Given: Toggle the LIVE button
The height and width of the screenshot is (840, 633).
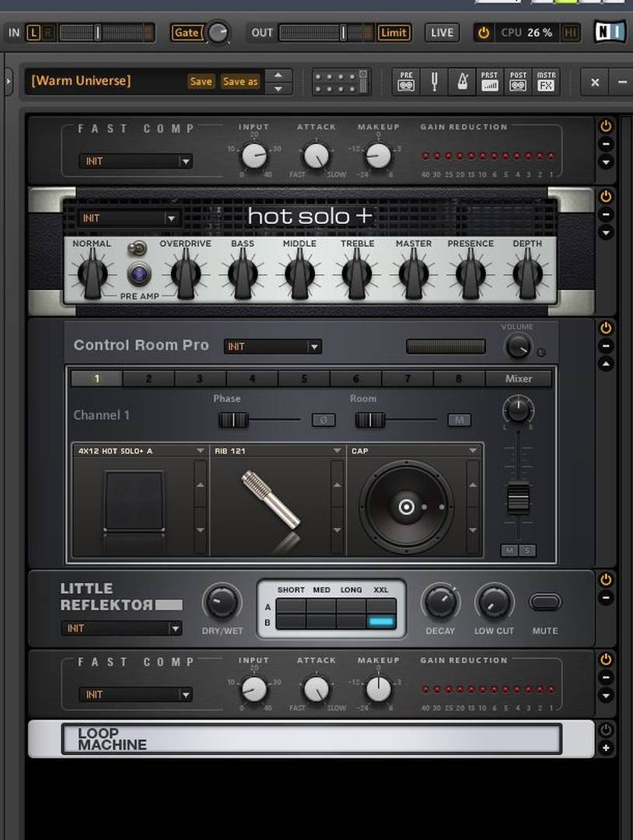Looking at the screenshot, I should point(442,33).
